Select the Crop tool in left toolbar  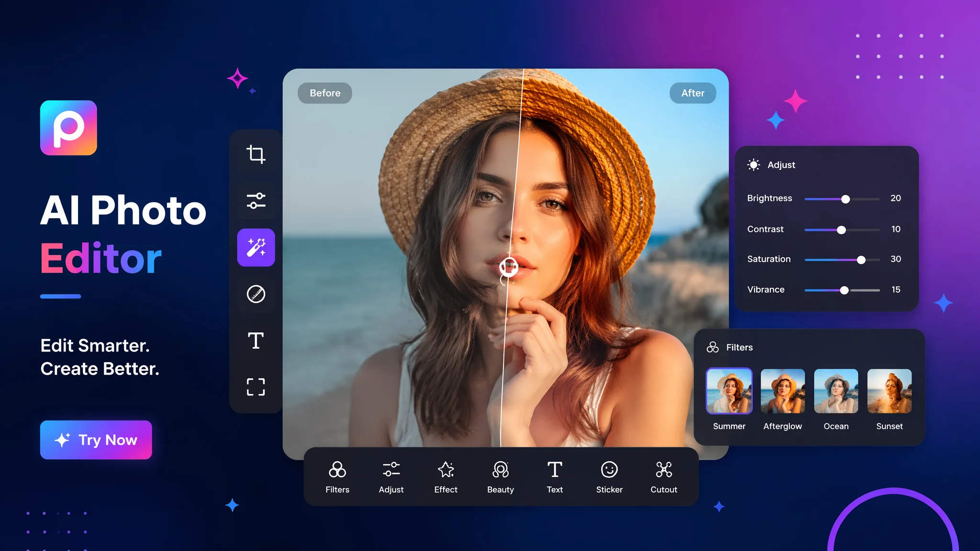pos(256,154)
